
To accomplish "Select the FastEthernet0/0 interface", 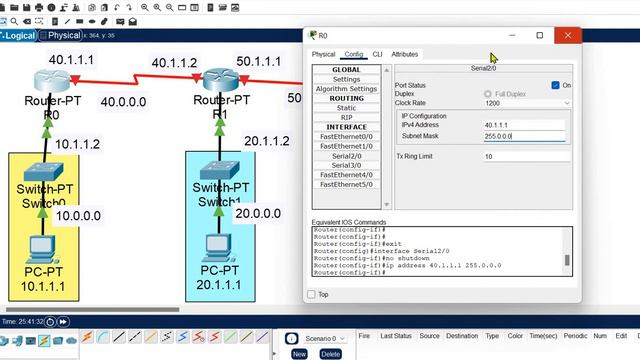I will click(x=346, y=136).
